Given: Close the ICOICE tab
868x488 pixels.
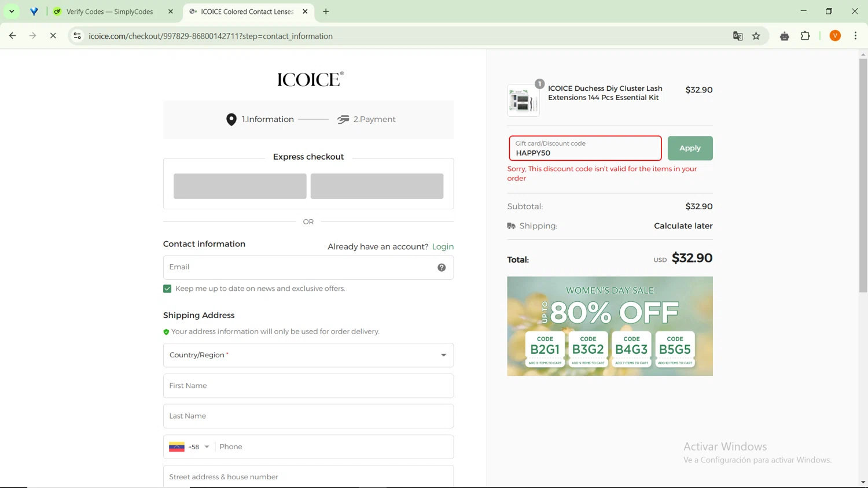Looking at the screenshot, I should (x=305, y=12).
